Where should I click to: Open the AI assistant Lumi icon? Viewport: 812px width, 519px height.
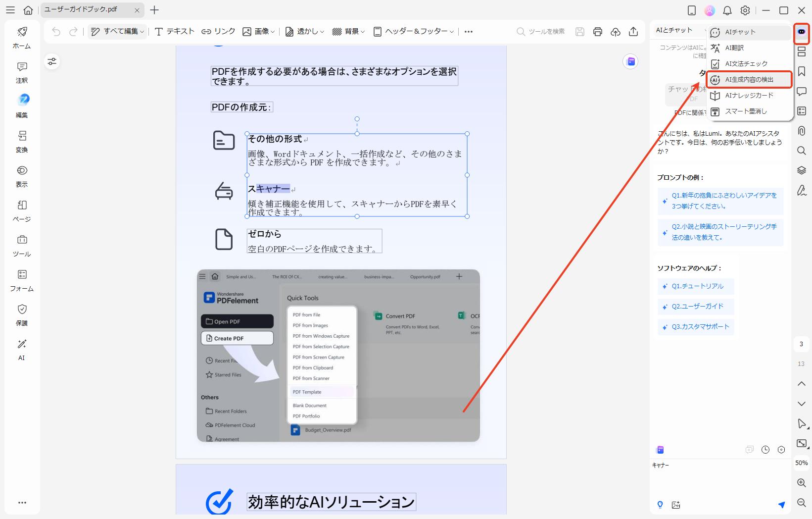click(x=802, y=34)
